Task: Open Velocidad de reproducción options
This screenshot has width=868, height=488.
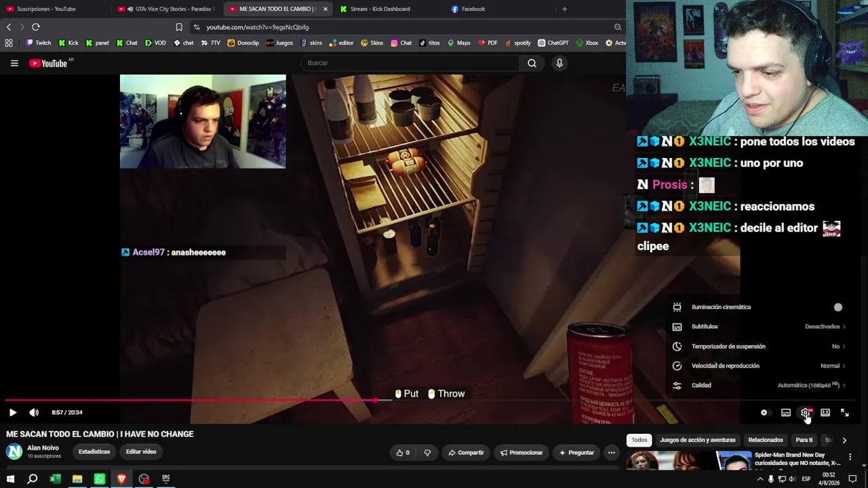Action: [x=758, y=366]
